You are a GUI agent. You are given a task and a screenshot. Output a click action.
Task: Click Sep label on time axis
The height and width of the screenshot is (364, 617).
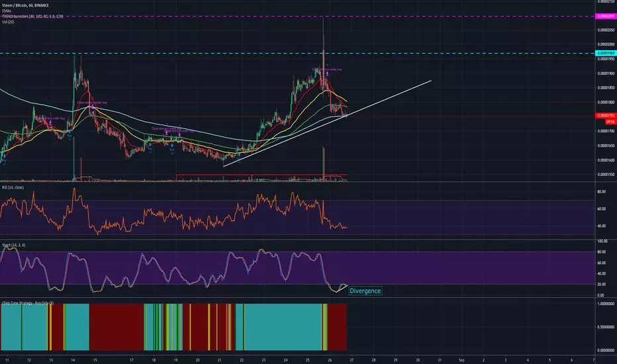[x=461, y=360]
